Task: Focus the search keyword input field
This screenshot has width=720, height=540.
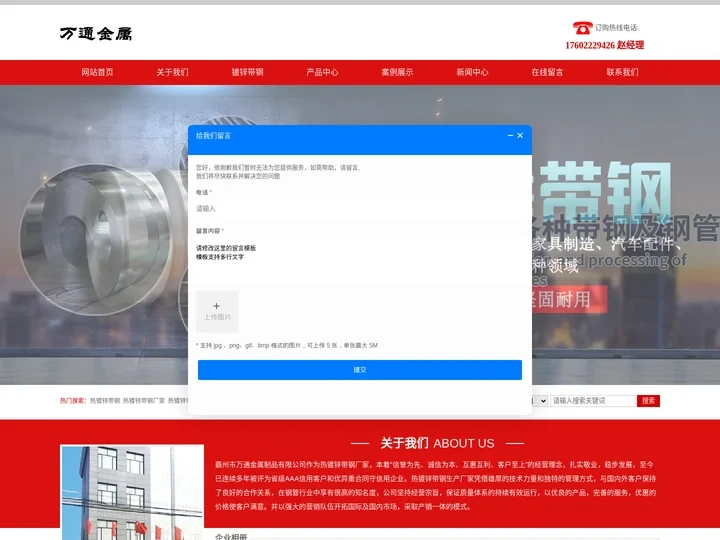Action: [593, 401]
